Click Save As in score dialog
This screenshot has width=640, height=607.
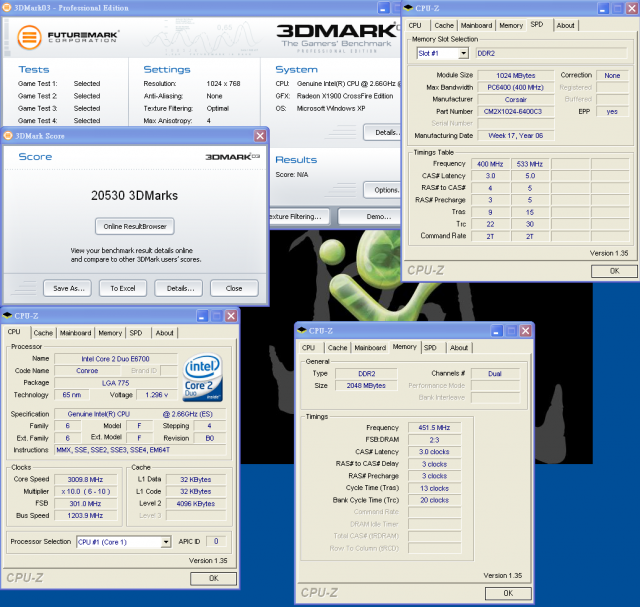tap(67, 288)
